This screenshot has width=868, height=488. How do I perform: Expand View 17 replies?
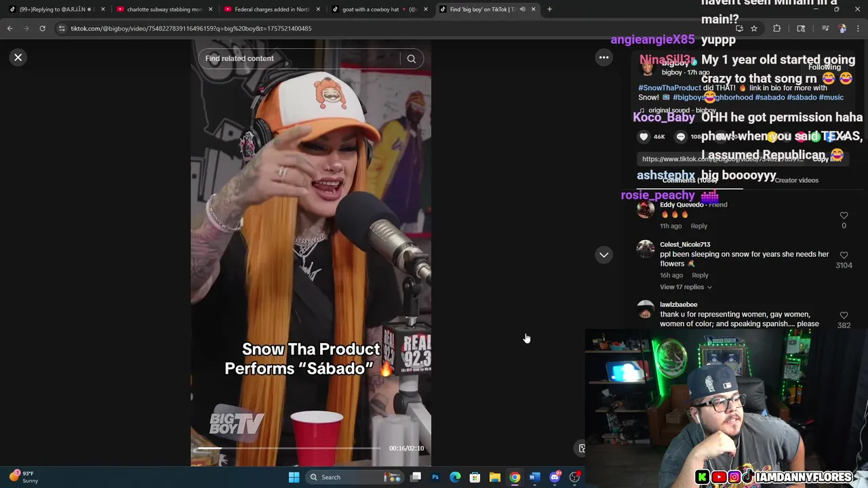coord(686,287)
